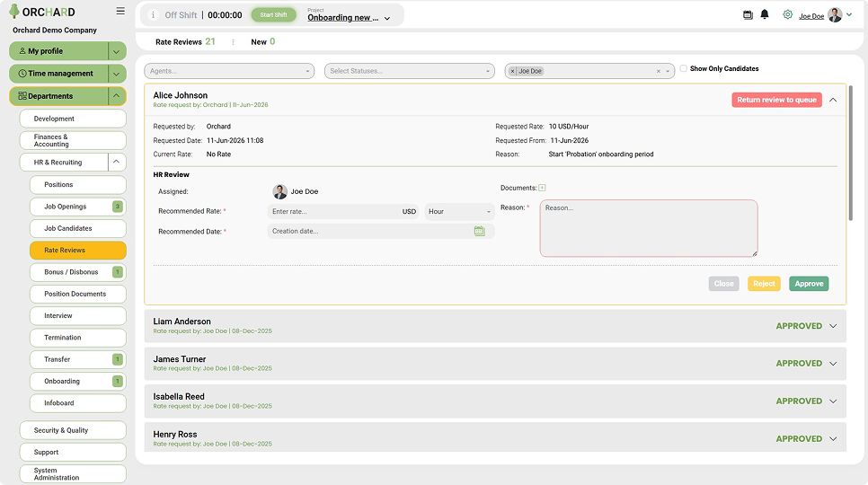Open the hamburger menu next to Orchard logo

[120, 11]
